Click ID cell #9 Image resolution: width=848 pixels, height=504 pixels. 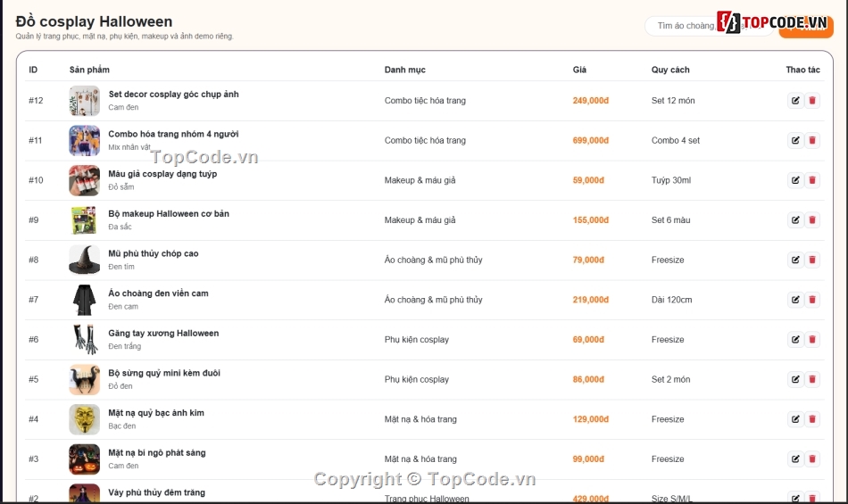click(34, 219)
